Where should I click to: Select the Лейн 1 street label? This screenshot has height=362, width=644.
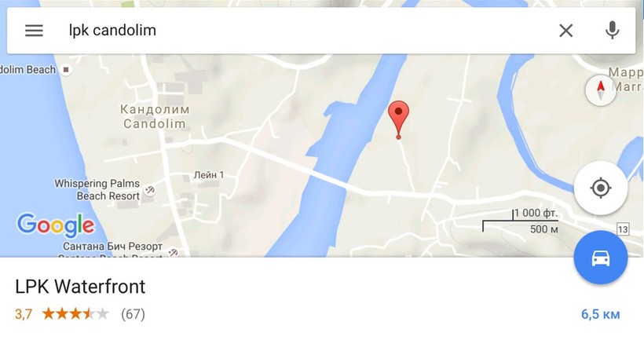[209, 175]
